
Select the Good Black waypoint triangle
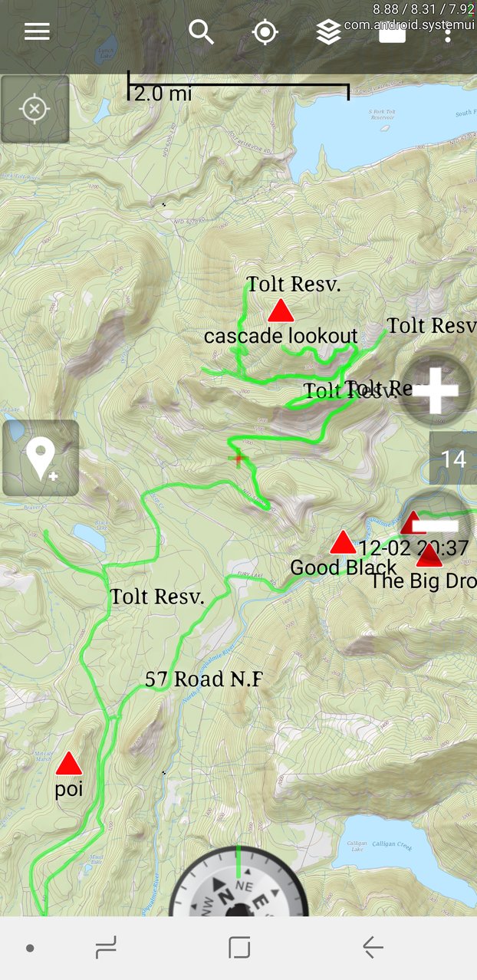pos(343,542)
